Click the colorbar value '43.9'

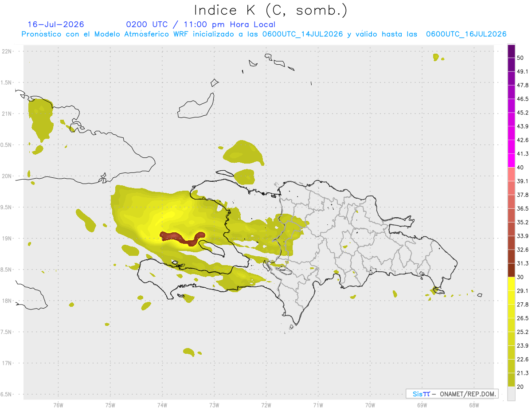(523, 126)
